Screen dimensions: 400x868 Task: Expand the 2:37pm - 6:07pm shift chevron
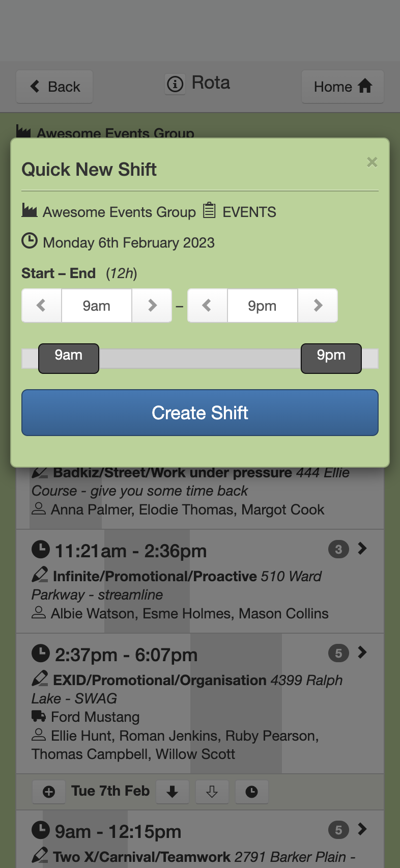[362, 653]
